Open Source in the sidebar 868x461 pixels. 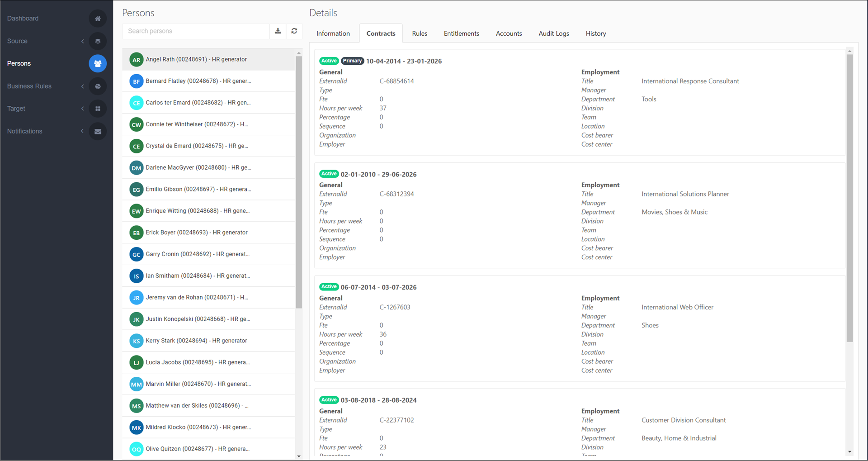[x=17, y=41]
